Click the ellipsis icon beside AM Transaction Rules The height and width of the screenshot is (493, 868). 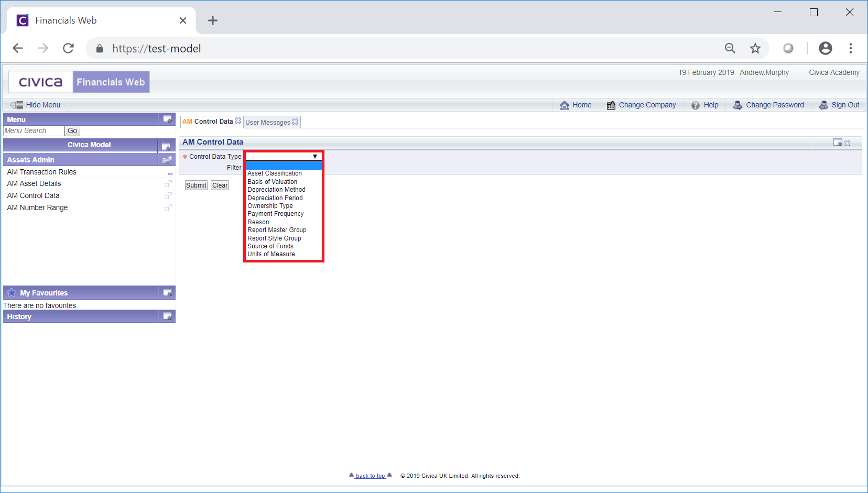pos(170,173)
